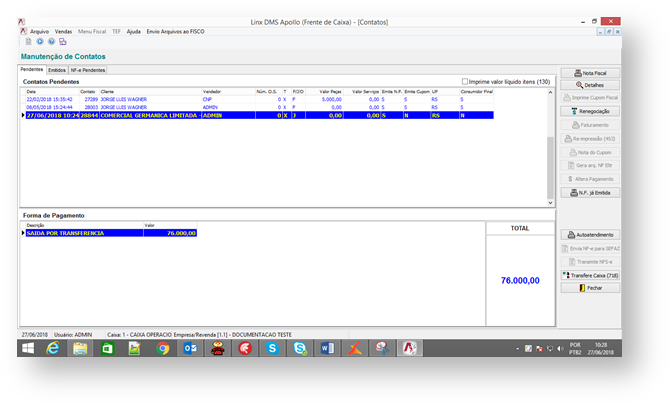The image size is (670, 405).
Task: Open Microsoft Word from the taskbar
Action: (x=327, y=349)
